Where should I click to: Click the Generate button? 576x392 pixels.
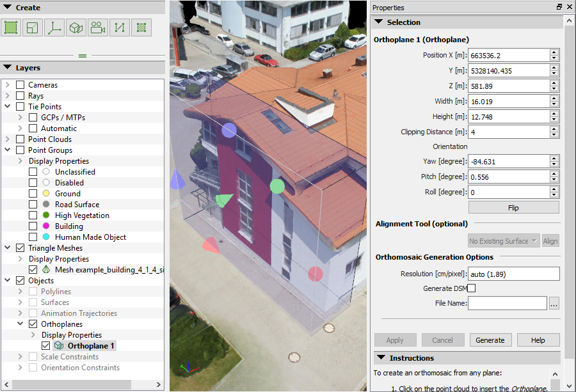[490, 340]
